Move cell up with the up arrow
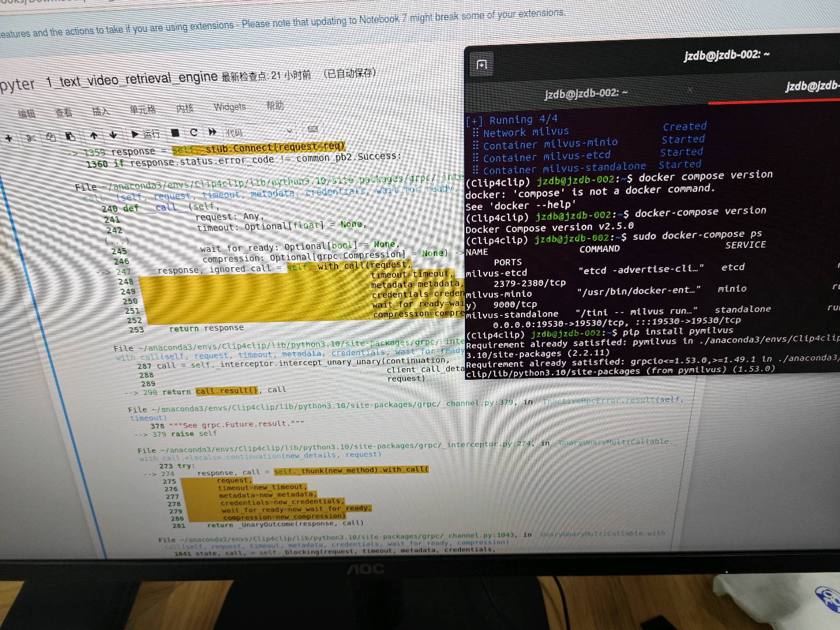Image resolution: width=840 pixels, height=630 pixels. click(94, 135)
